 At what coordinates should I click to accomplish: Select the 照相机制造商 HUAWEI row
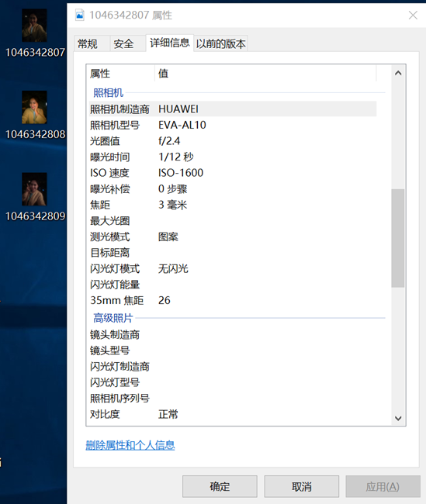[x=233, y=109]
